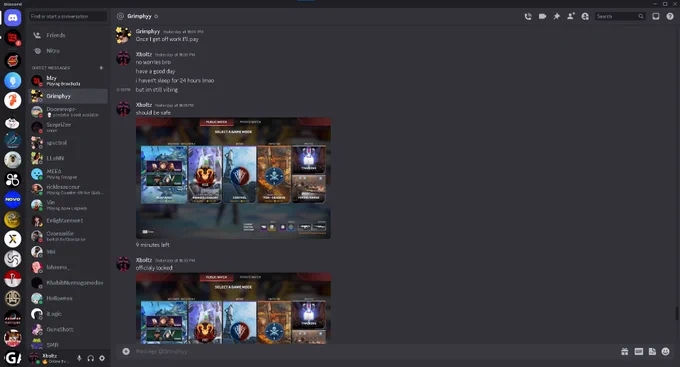680x367 pixels.
Task: Open the white server with orange figure
Action: [x=13, y=100]
